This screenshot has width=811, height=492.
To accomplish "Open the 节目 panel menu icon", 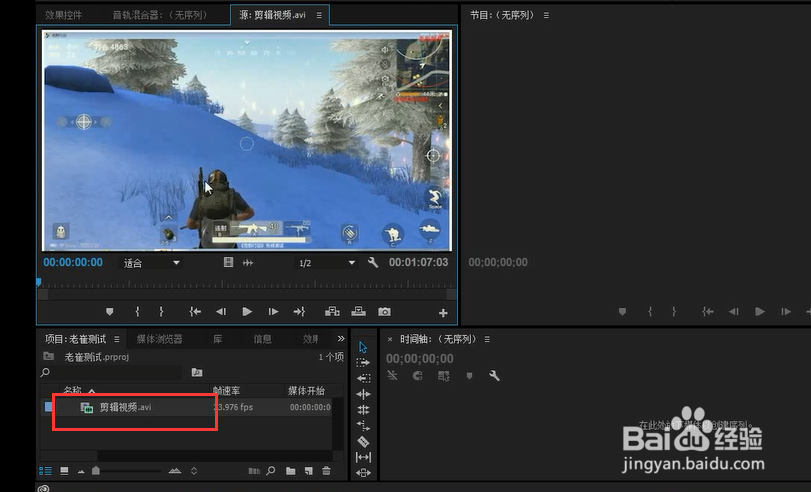I will click(546, 16).
